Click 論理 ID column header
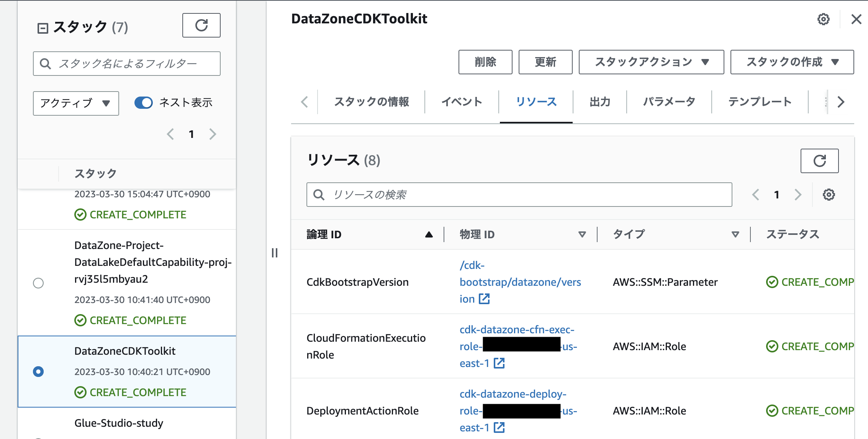 coord(324,234)
